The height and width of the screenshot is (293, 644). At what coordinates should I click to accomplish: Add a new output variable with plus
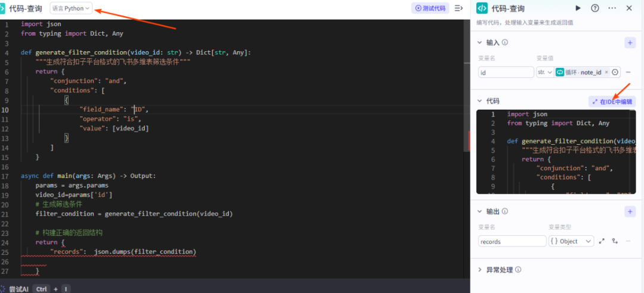[630, 211]
